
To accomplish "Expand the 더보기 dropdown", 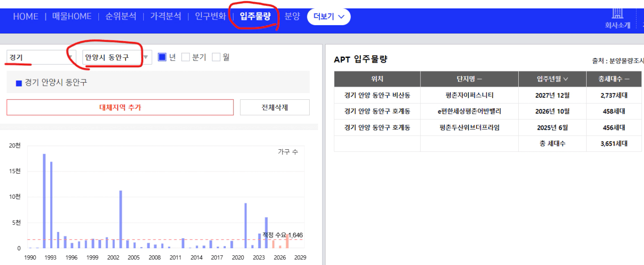I will [329, 17].
